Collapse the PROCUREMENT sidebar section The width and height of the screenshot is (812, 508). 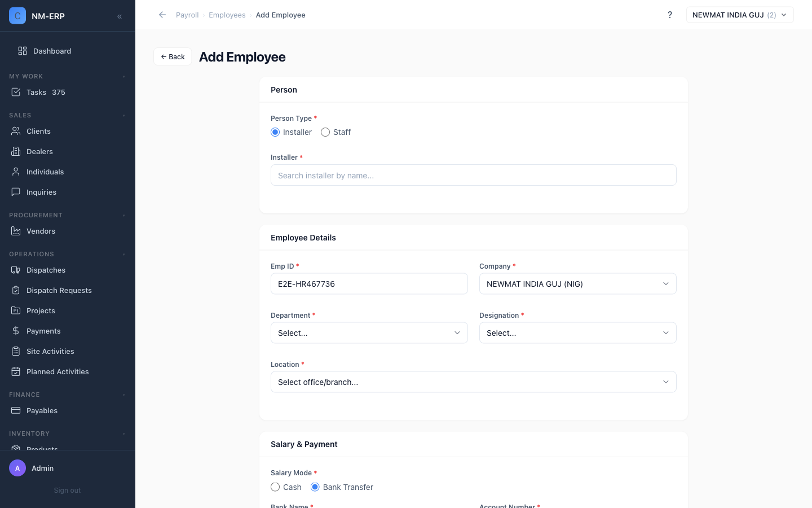point(123,215)
